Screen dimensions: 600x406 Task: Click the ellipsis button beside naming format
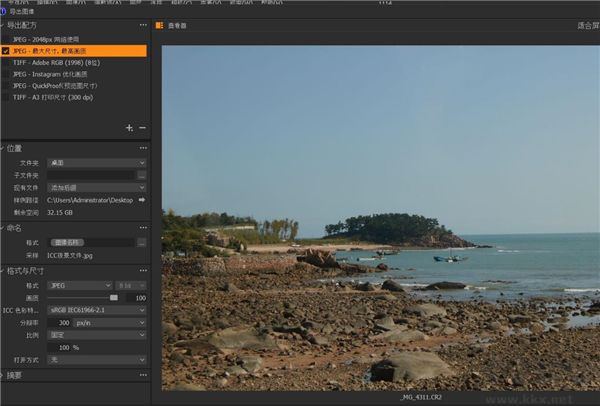tap(142, 242)
